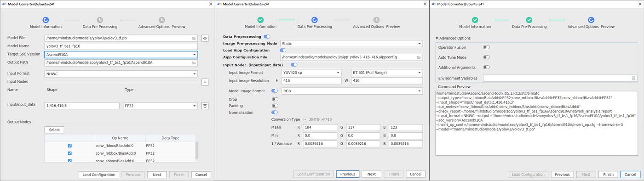Open the Target SoC Version dropdown
This screenshot has width=644, height=181.
(121, 54)
